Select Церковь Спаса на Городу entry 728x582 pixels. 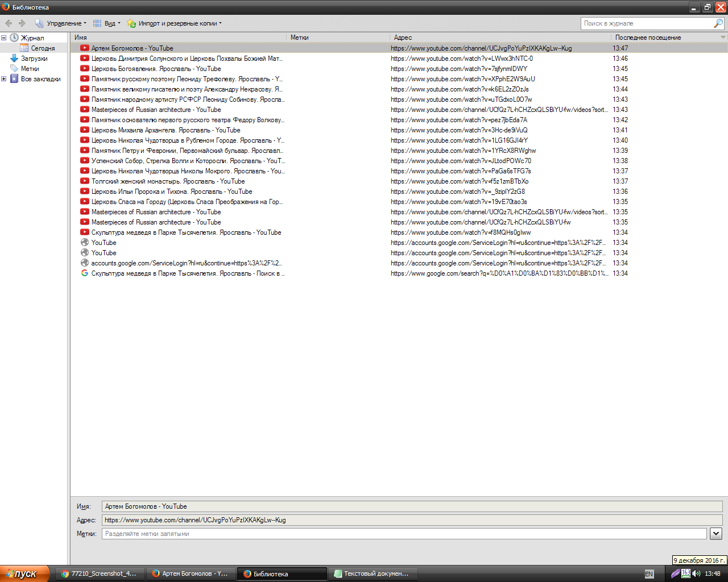pyautogui.click(x=399, y=202)
